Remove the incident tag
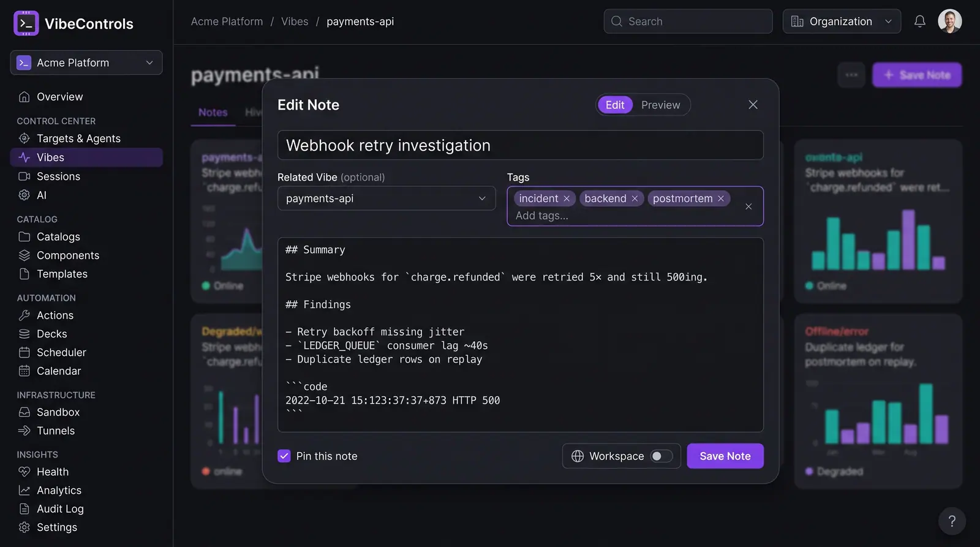Viewport: 980px width, 547px height. [x=567, y=198]
